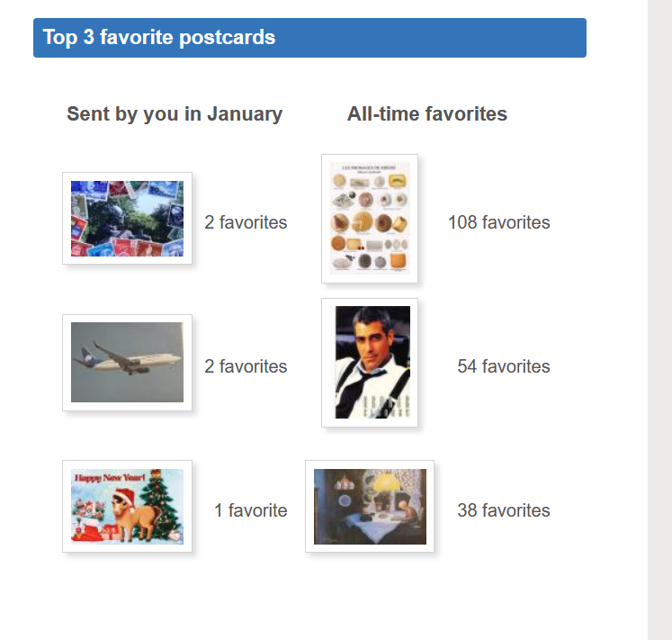Open the cheese chart postcard thumbnail
This screenshot has height=640, width=672.
click(370, 219)
